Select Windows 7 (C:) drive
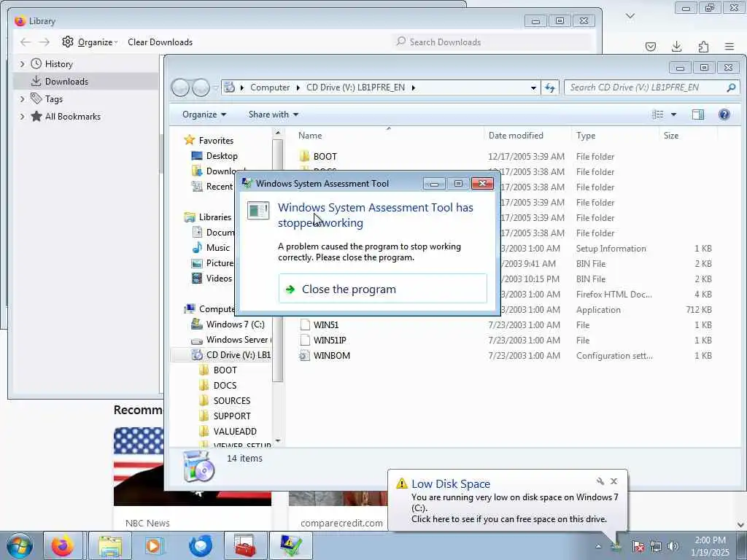This screenshot has width=747, height=560. pos(235,324)
